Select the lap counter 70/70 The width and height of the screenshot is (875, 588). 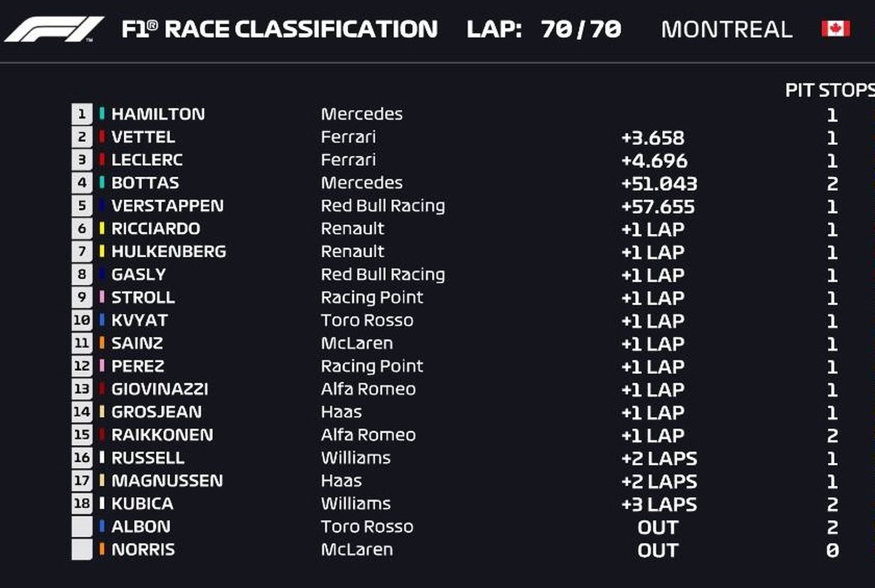[x=581, y=30]
